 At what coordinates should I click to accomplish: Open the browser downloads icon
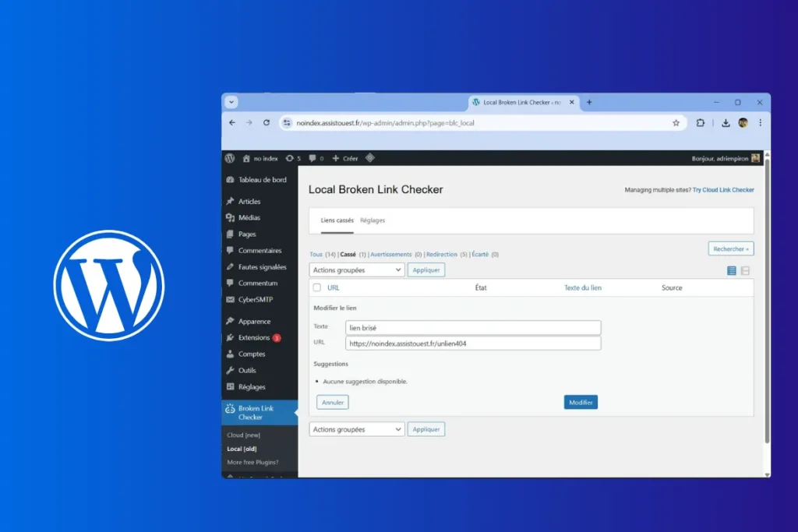726,123
